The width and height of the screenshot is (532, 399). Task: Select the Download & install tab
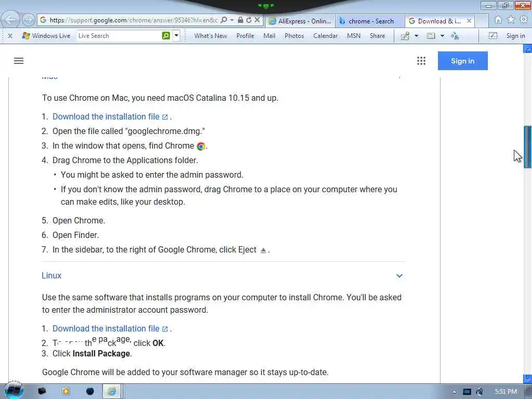[x=435, y=21]
